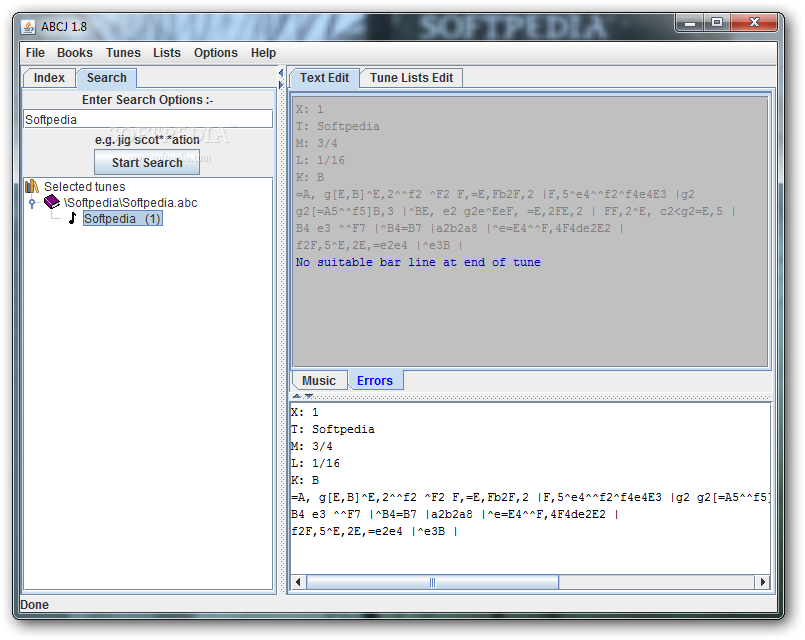Click the horizontal scrollbar left arrow
Screen dimensions: 805x640
coord(298,582)
